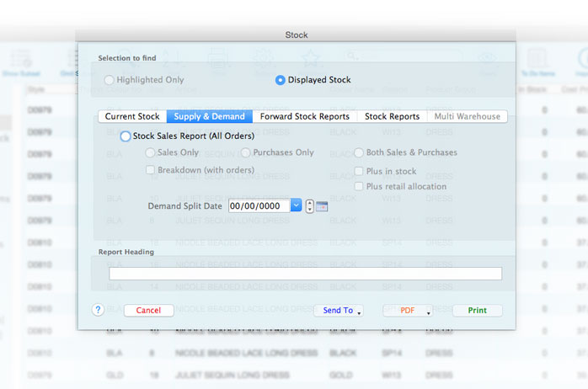The width and height of the screenshot is (588, 389).
Task: Click into the Demand Split Date field
Action: [x=259, y=205]
